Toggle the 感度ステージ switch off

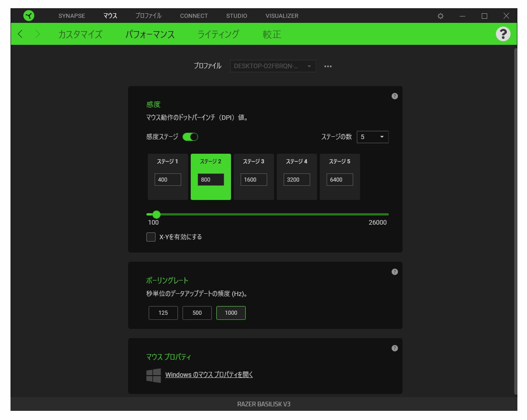click(x=190, y=137)
